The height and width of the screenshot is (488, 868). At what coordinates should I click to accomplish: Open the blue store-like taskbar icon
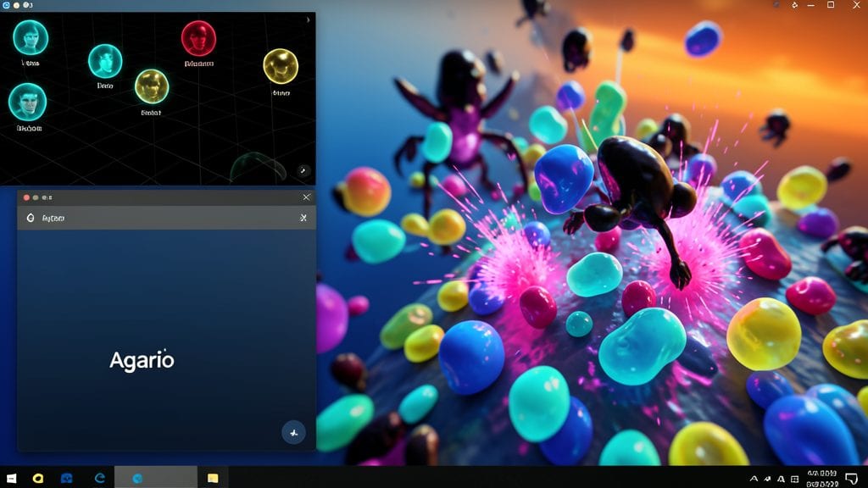pos(66,478)
